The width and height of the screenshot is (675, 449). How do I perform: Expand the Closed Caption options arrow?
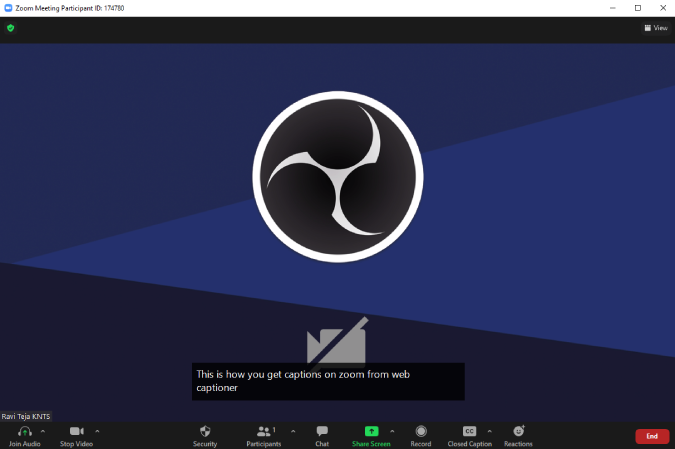click(489, 431)
